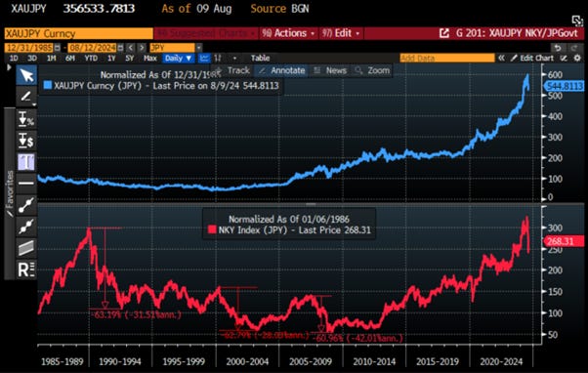Click the 544.8113 price label
The image size is (588, 373).
click(564, 86)
